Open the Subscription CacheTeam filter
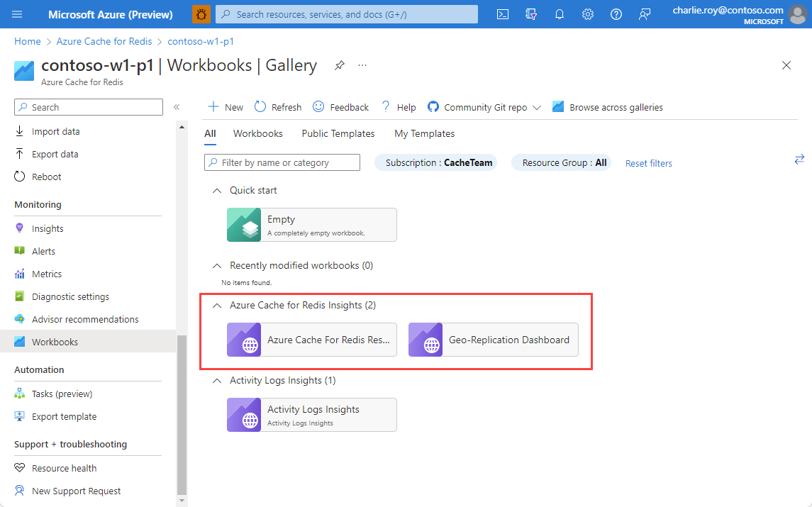The width and height of the screenshot is (812, 507). click(x=435, y=162)
